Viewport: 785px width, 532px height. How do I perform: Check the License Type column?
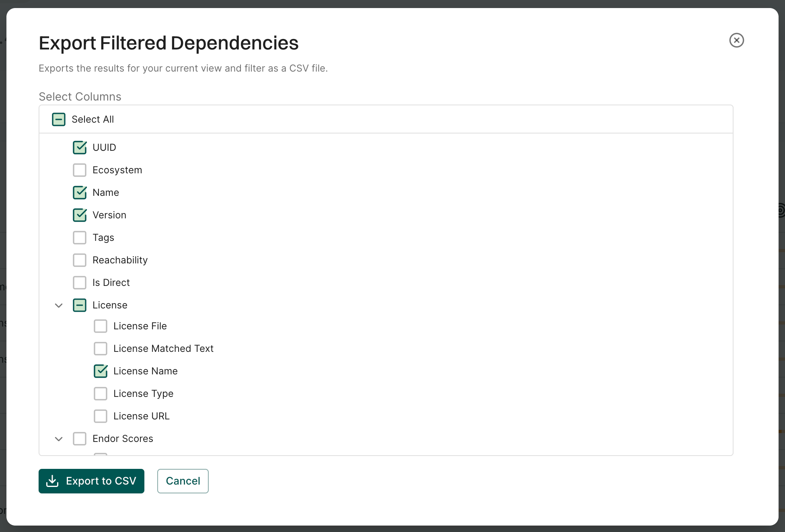click(x=101, y=393)
